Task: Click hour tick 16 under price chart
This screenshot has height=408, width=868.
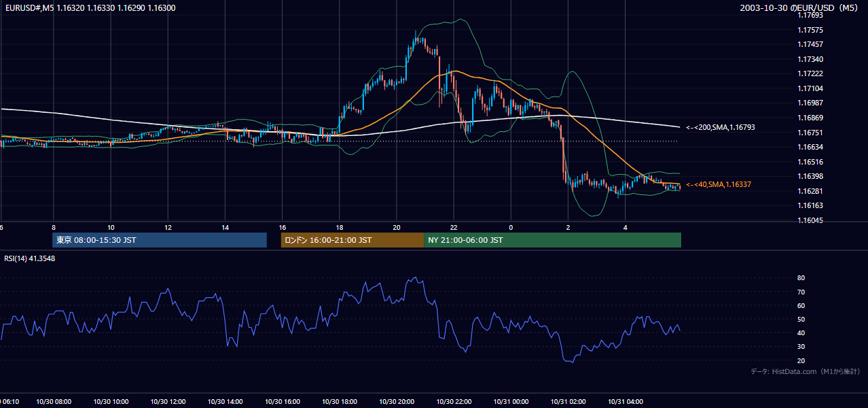Action: coord(282,228)
